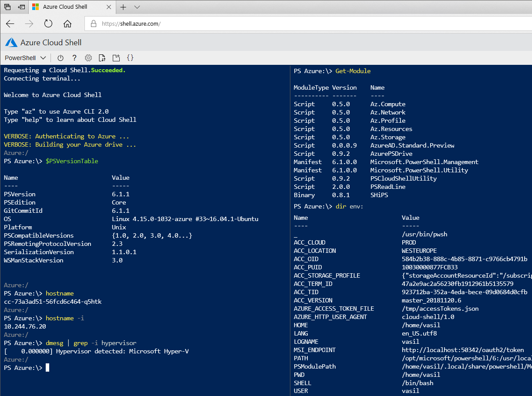
Task: Open Cloud Shell help question mark
Action: (74, 58)
